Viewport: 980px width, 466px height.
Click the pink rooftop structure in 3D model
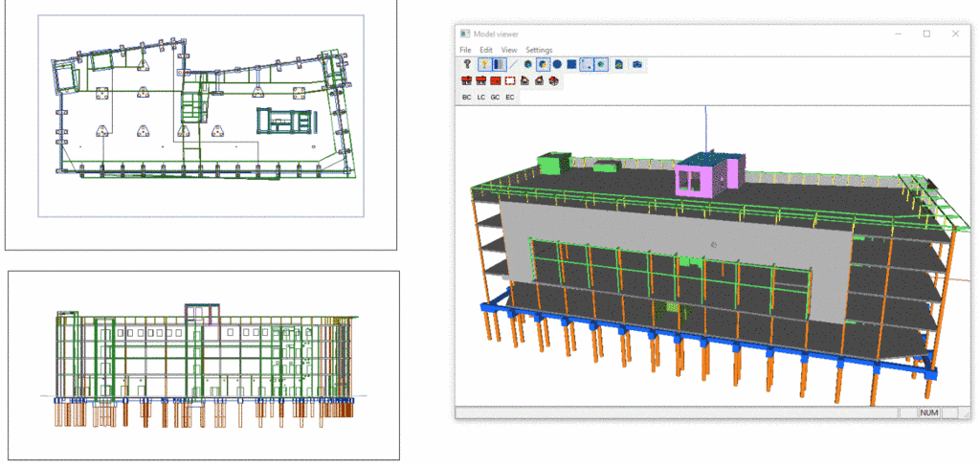click(x=709, y=173)
